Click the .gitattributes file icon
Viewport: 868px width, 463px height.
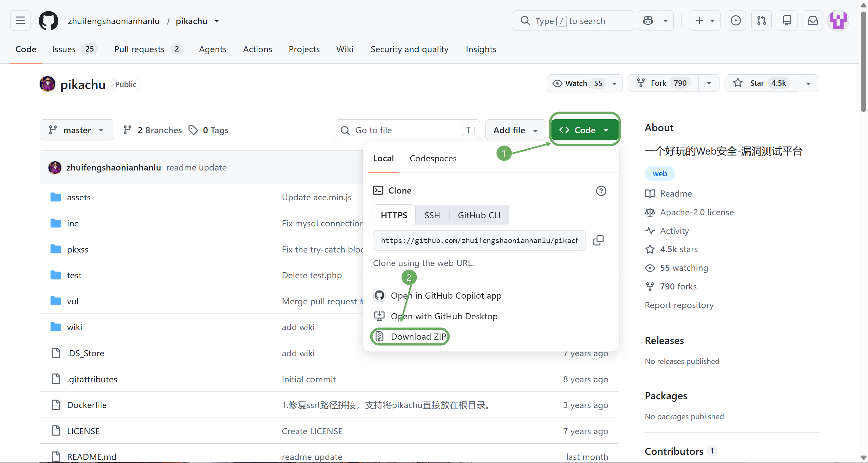(x=56, y=379)
